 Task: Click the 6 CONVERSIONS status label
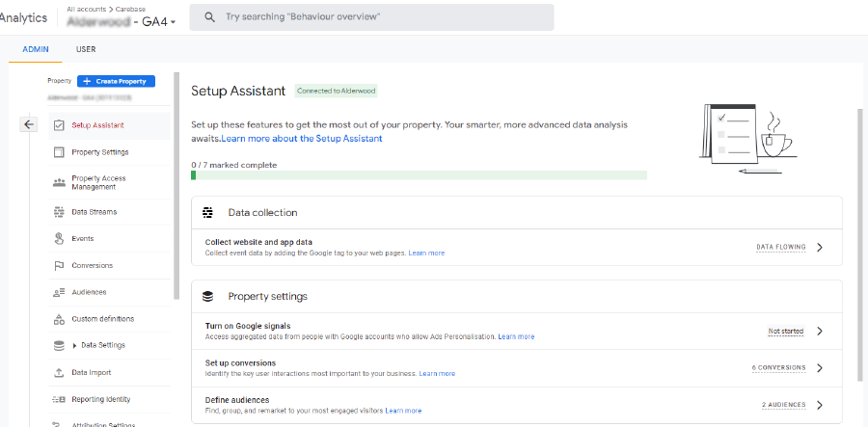779,368
